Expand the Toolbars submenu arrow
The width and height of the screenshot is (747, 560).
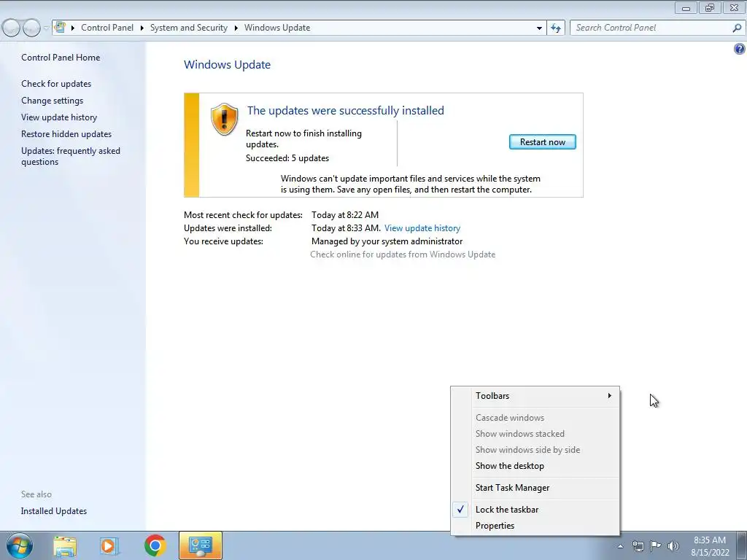point(609,396)
